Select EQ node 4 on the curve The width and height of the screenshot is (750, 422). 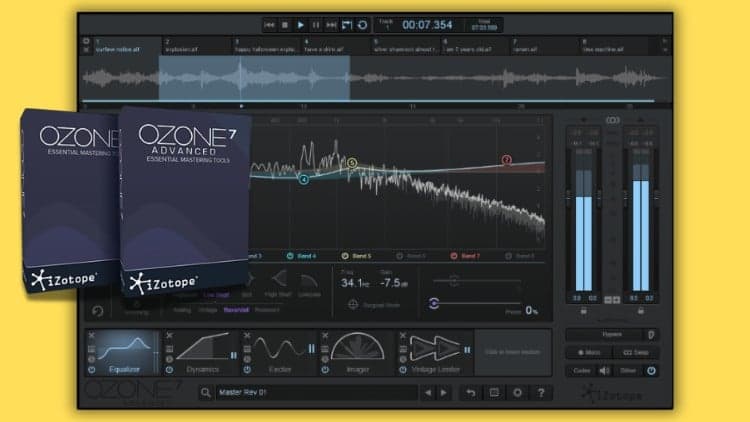(303, 179)
